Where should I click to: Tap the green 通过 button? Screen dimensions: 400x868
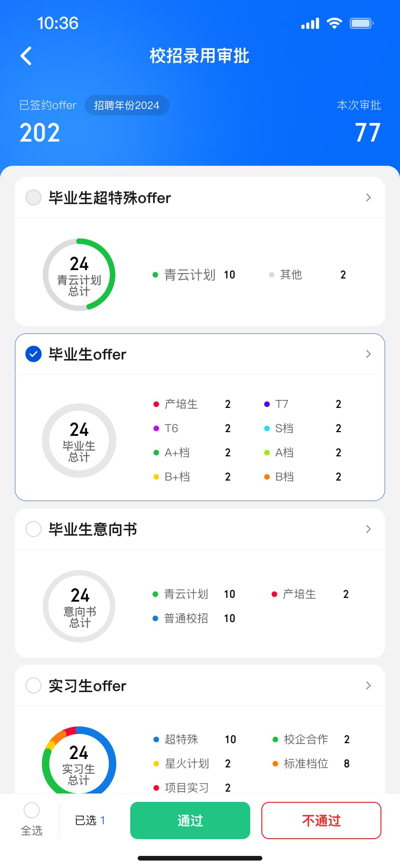(190, 821)
